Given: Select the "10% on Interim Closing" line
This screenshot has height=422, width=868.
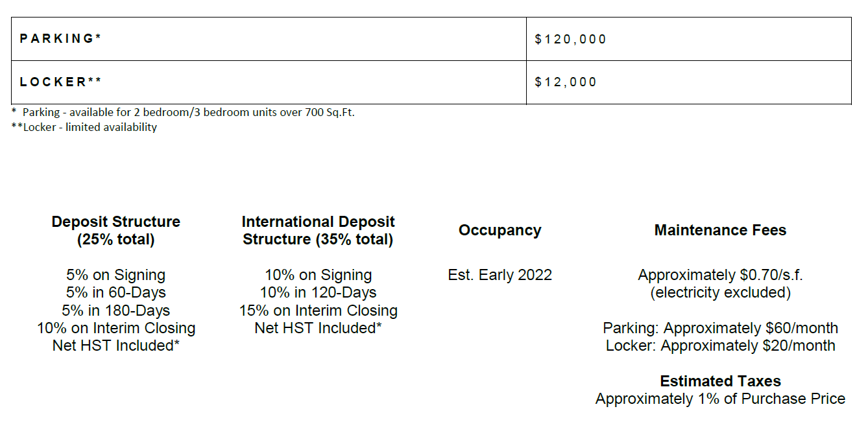Looking at the screenshot, I should [116, 328].
